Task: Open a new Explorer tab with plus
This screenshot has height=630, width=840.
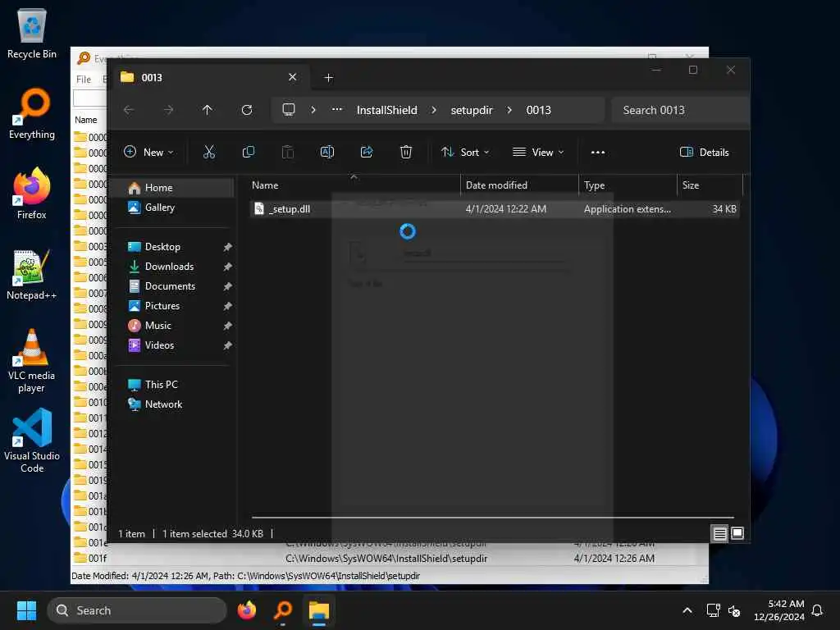Action: click(x=328, y=78)
